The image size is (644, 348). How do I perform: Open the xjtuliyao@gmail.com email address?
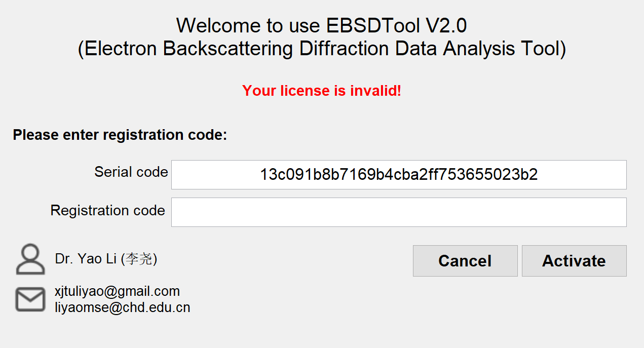tap(117, 291)
